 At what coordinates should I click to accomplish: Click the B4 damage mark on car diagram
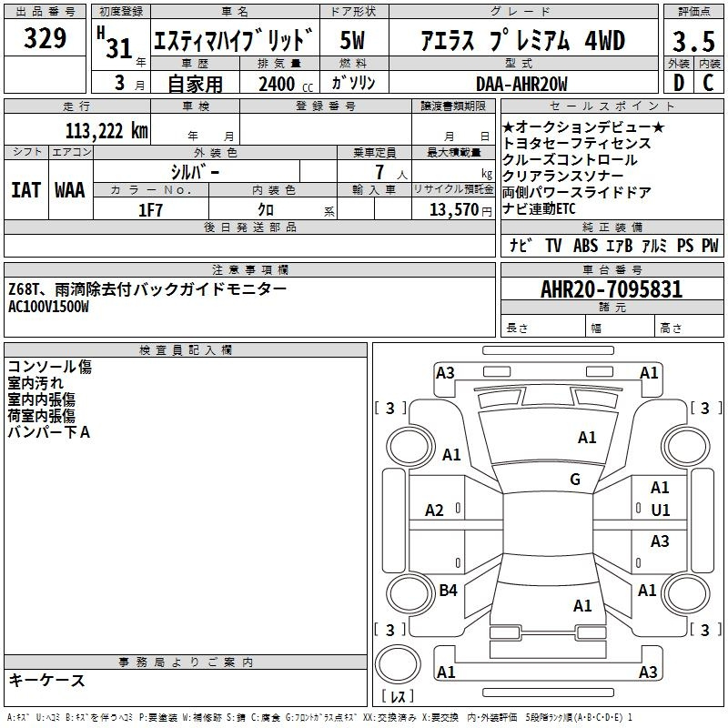click(x=448, y=591)
